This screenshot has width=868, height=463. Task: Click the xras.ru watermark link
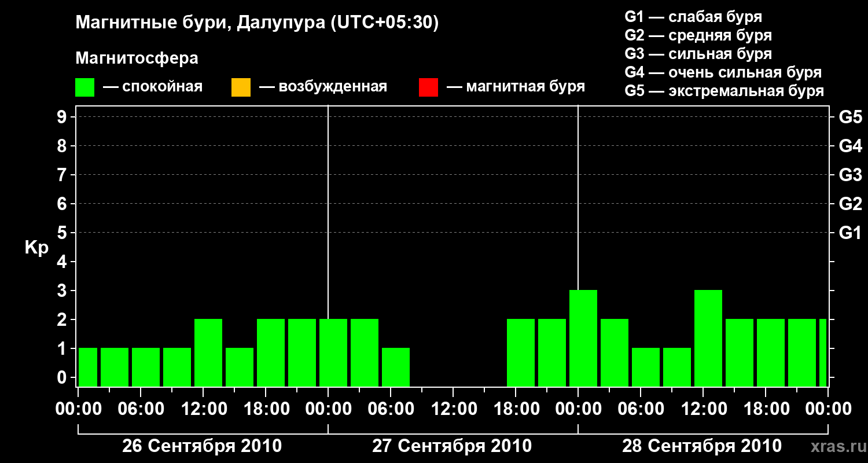pyautogui.click(x=836, y=446)
